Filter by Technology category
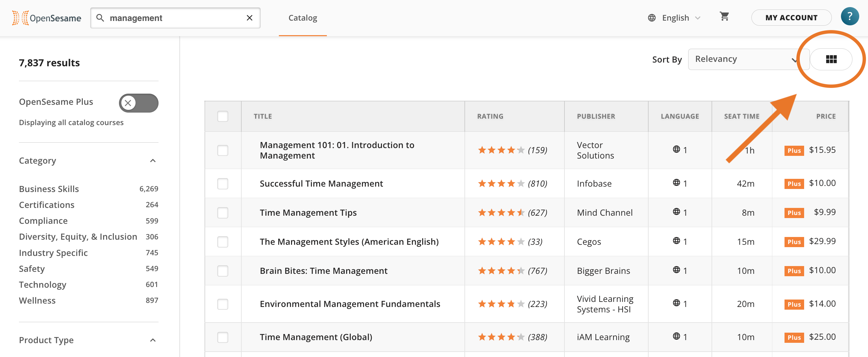This screenshot has height=357, width=868. click(43, 285)
